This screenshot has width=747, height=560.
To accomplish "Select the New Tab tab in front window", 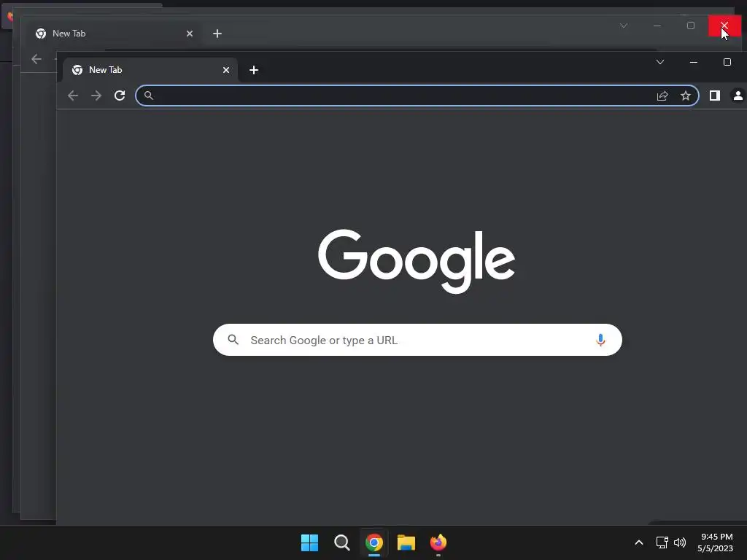I will coord(150,70).
